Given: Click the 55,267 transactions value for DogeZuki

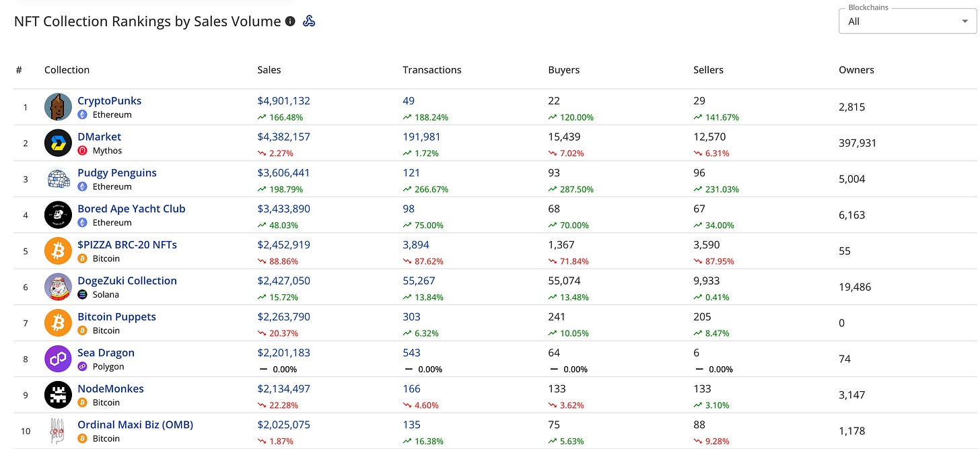Looking at the screenshot, I should pyautogui.click(x=419, y=281).
